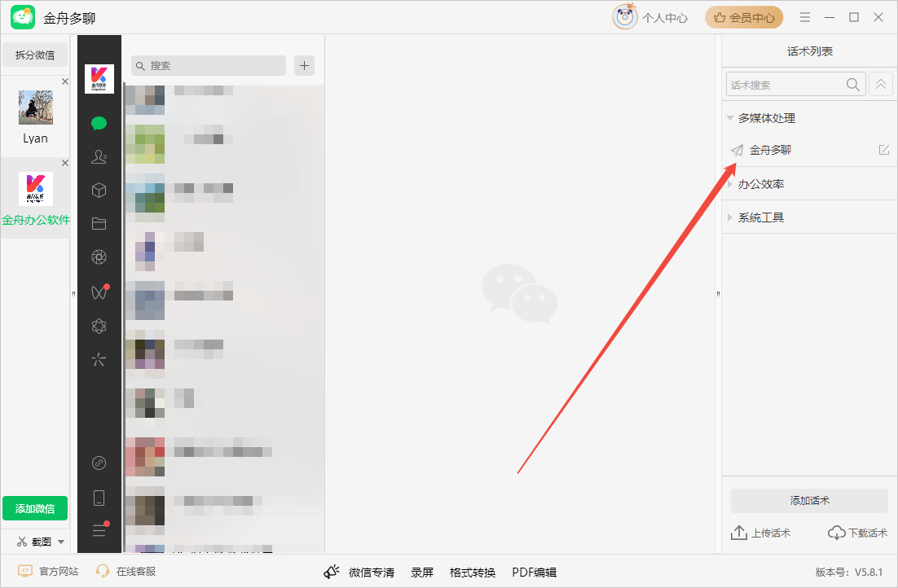Click the plus button beside search box
The width and height of the screenshot is (898, 588).
pos(304,66)
